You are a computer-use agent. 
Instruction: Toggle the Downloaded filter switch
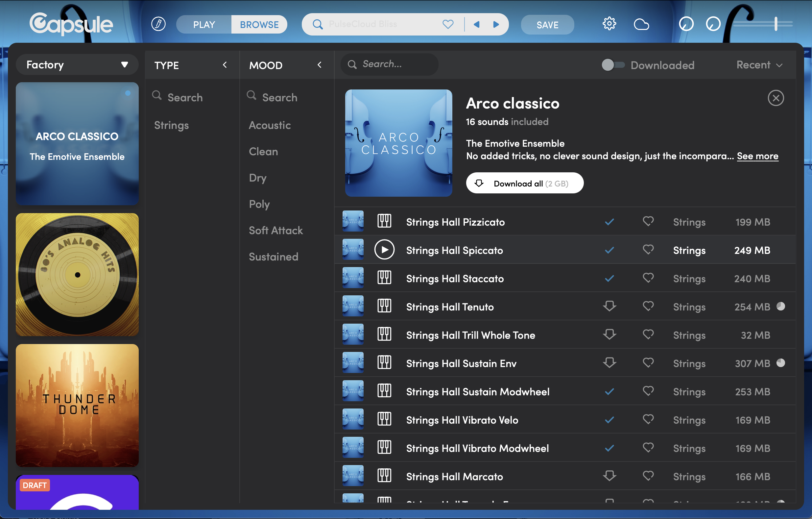pos(613,65)
